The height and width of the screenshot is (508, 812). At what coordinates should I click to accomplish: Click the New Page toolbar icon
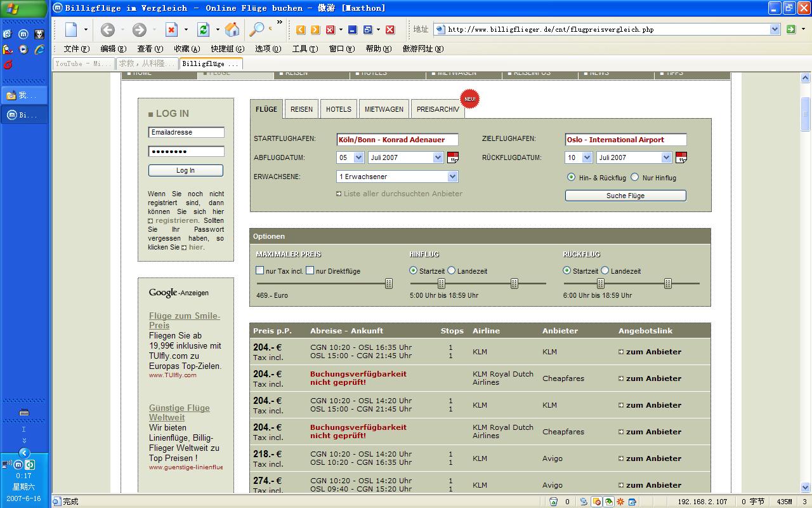pos(71,30)
